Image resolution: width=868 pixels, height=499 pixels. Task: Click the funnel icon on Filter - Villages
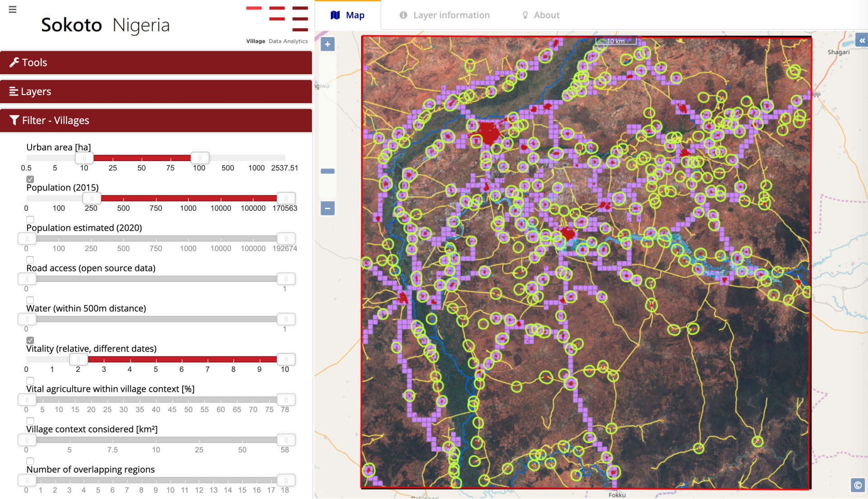coord(14,120)
